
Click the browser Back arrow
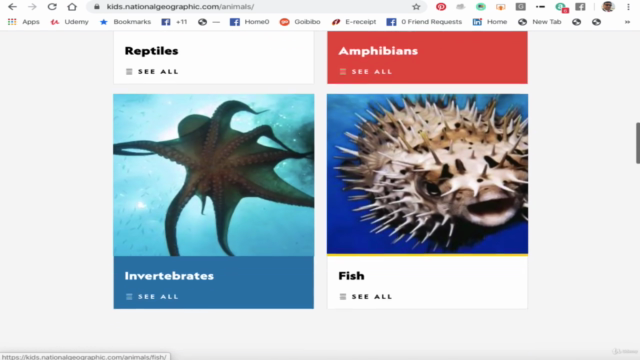[12, 7]
